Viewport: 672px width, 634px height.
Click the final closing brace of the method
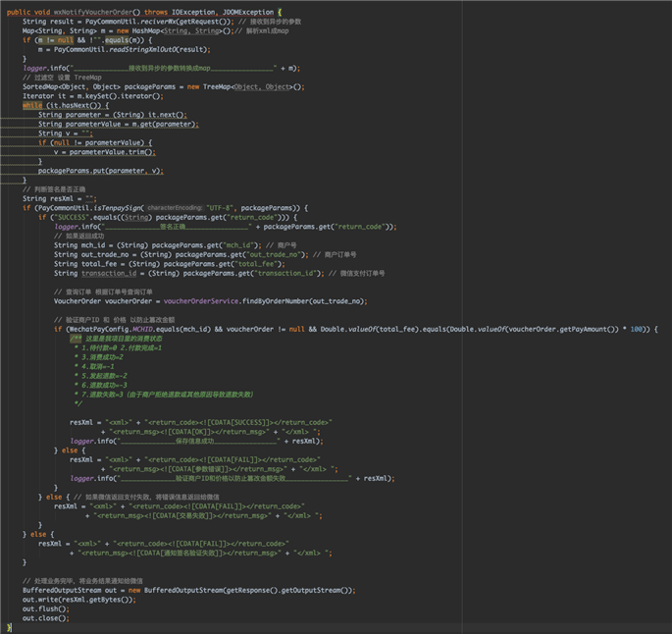9,627
